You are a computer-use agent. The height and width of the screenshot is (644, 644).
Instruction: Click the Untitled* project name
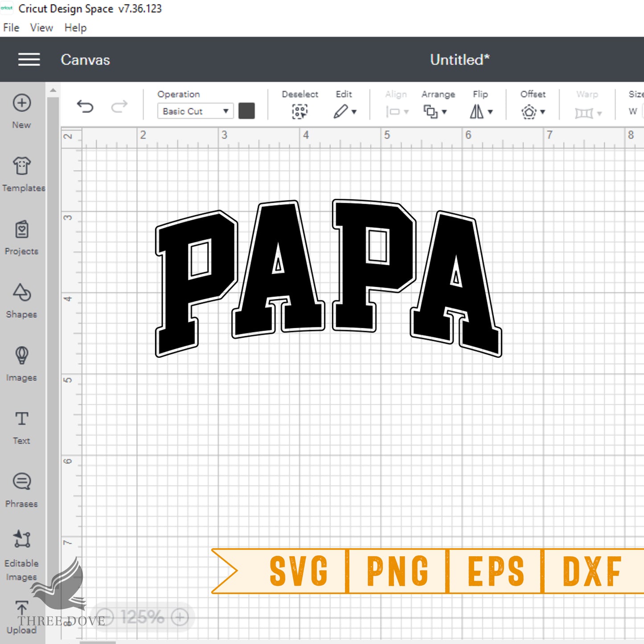[x=459, y=60]
